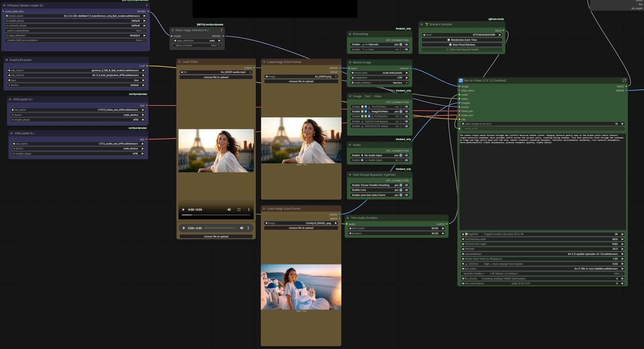Click arrow icon next to ImageToVideo row
The height and width of the screenshot is (349, 644).
click(x=407, y=112)
